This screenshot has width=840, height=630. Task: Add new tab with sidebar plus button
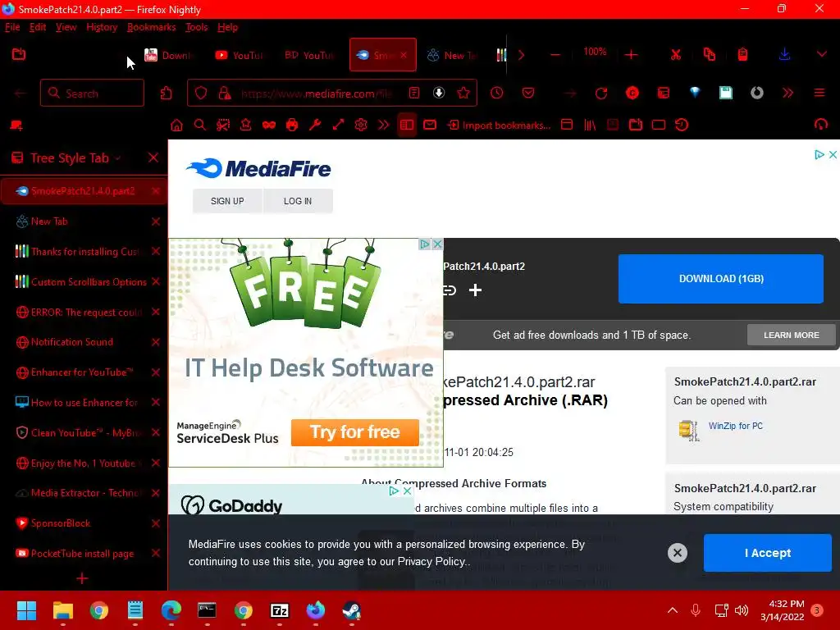(x=82, y=578)
